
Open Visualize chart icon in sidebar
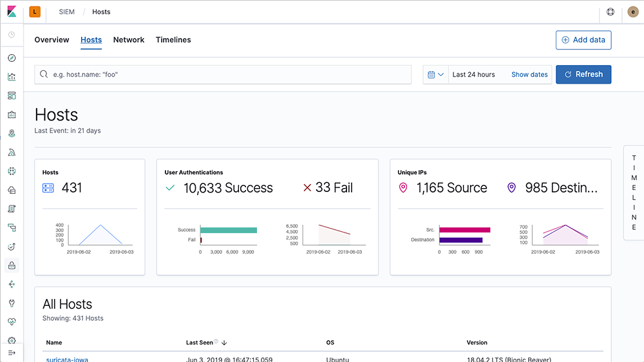[x=12, y=77]
